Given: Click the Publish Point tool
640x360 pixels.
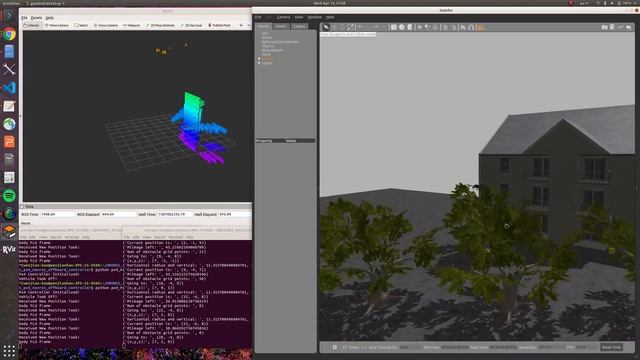Looking at the screenshot, I should coord(220,25).
